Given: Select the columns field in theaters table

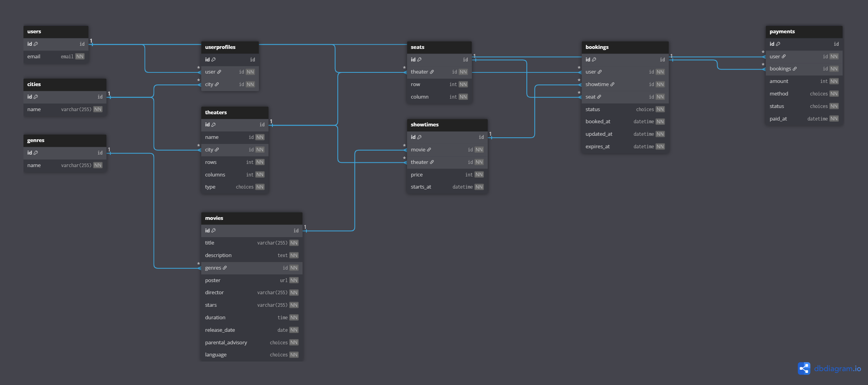Looking at the screenshot, I should (235, 175).
